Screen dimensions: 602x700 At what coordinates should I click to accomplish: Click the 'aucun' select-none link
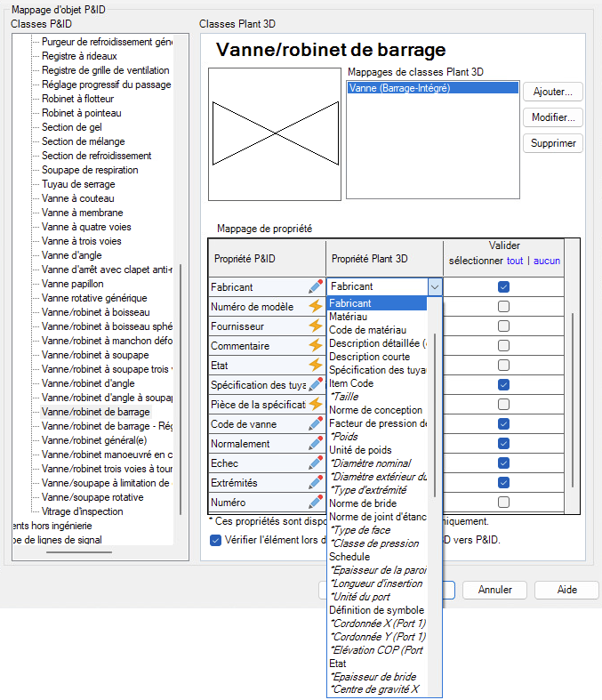(547, 261)
